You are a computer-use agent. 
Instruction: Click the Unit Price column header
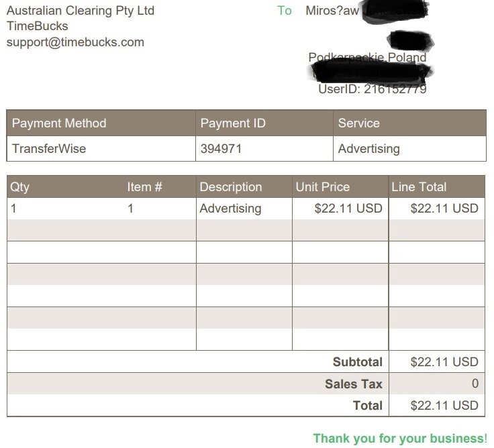click(x=323, y=187)
